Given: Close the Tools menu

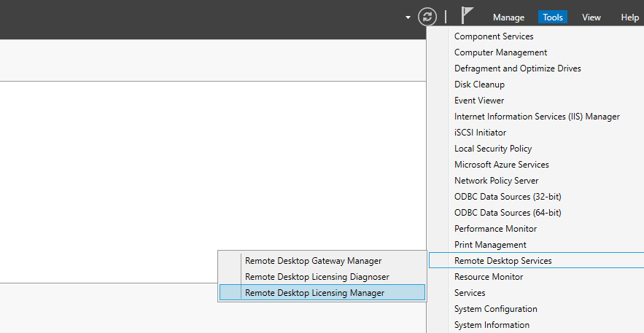Looking at the screenshot, I should 552,17.
